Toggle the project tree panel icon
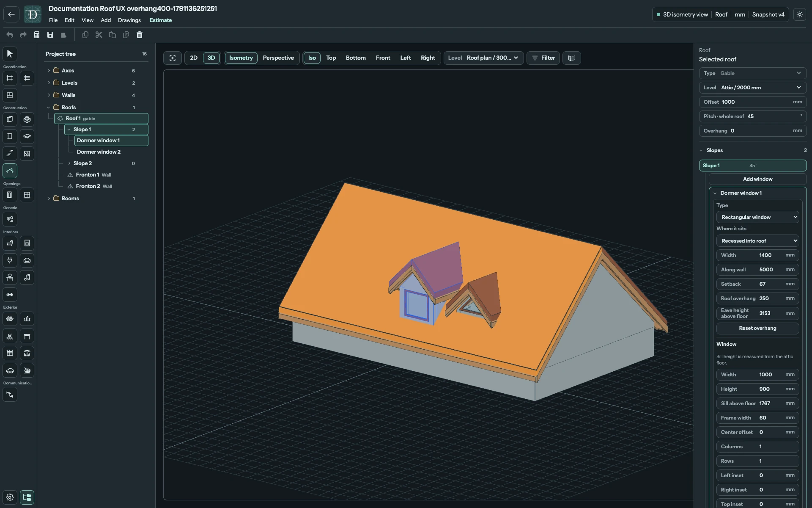Screen dimensions: 812x508 (x=27, y=497)
